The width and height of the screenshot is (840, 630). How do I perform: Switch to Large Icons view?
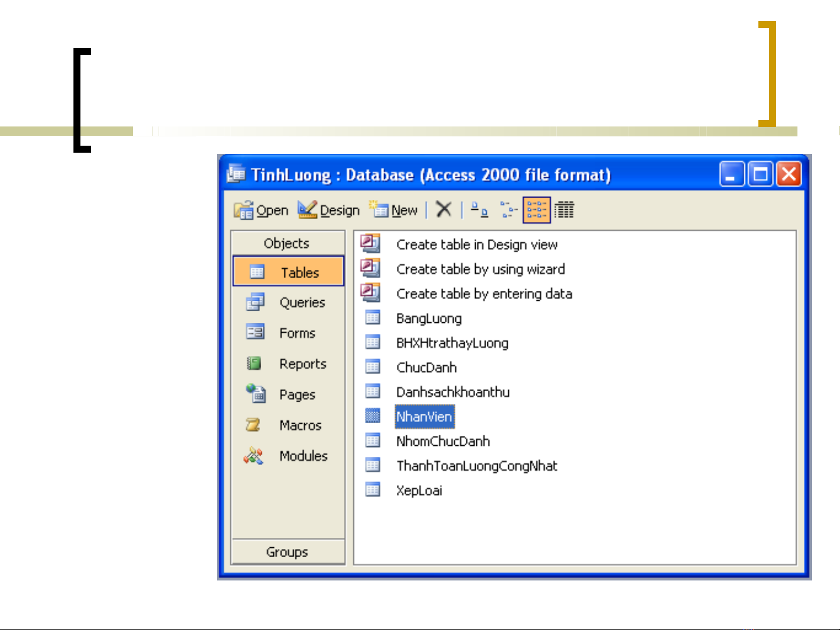[x=479, y=210]
